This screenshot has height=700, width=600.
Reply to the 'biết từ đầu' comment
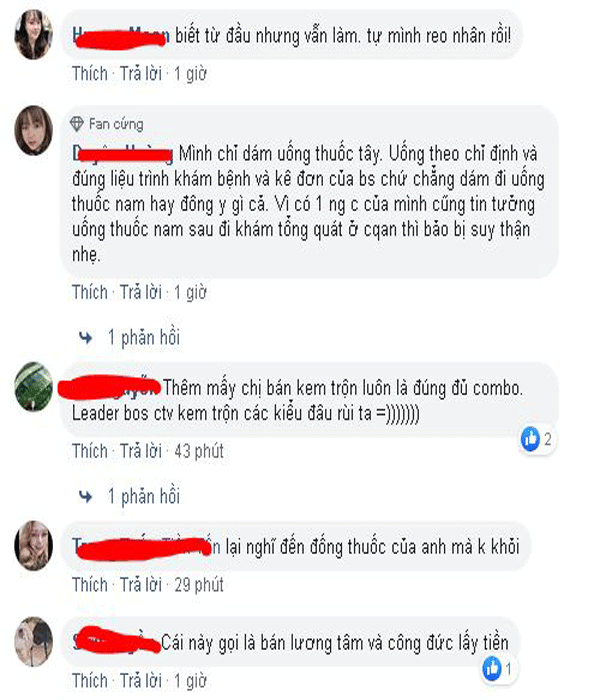click(141, 74)
